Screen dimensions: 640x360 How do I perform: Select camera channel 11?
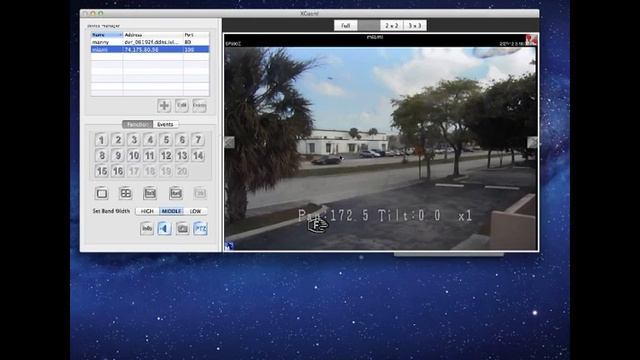[150, 156]
